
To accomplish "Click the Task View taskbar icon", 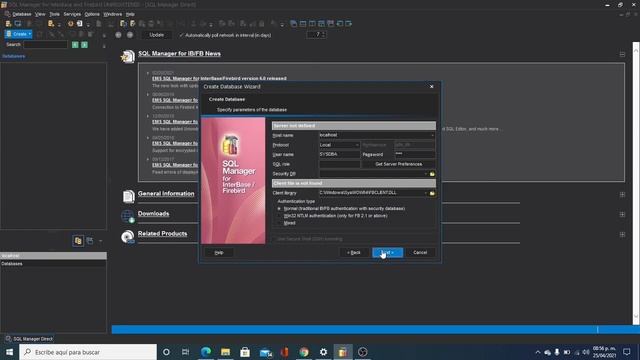I will 186,352.
